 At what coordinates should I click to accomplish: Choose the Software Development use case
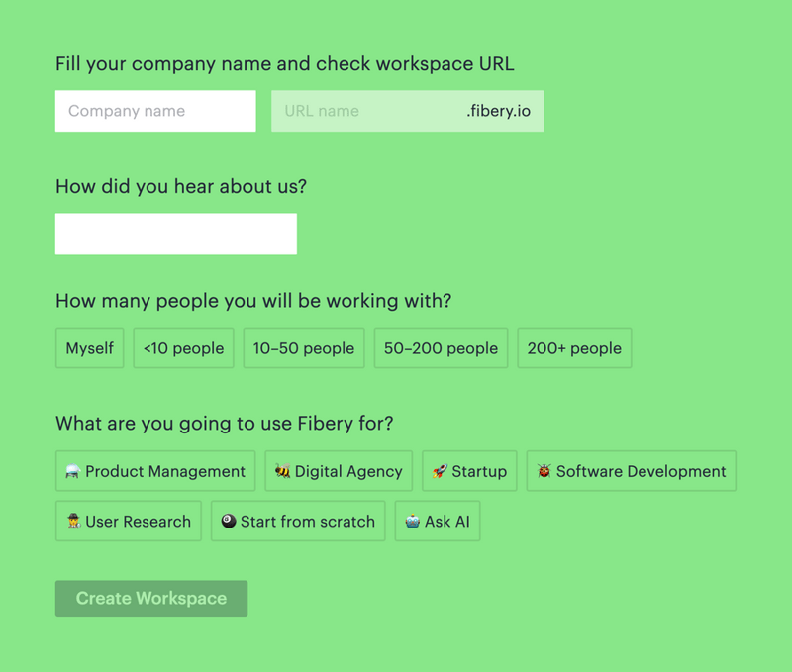(x=631, y=471)
